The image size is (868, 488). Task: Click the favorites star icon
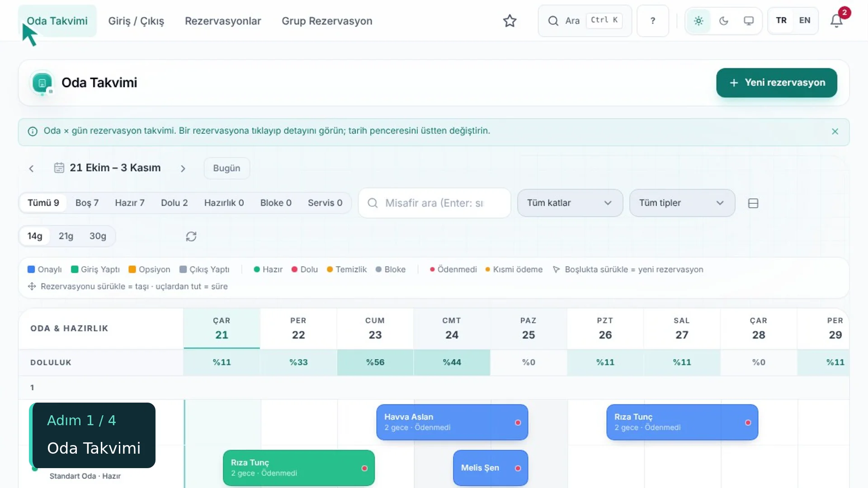tap(509, 21)
